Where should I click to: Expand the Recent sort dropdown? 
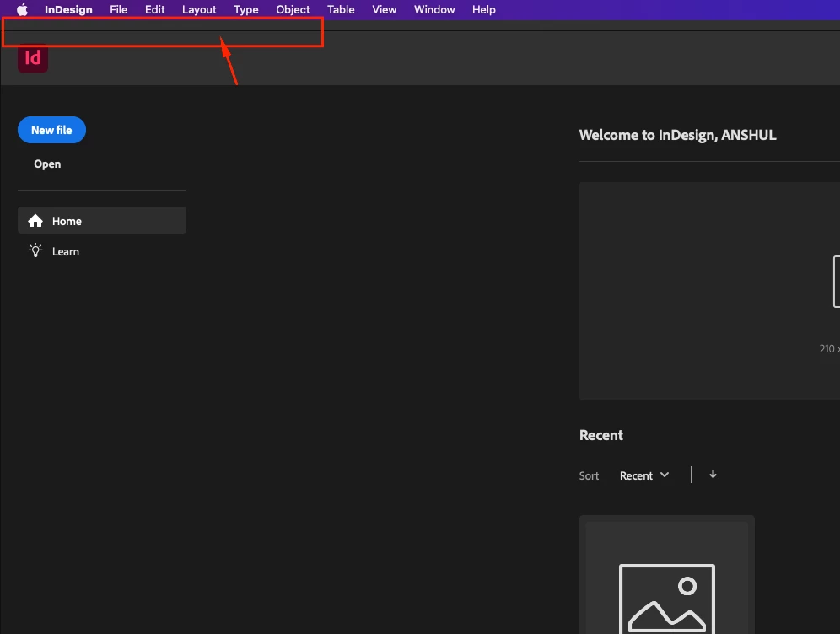point(644,475)
